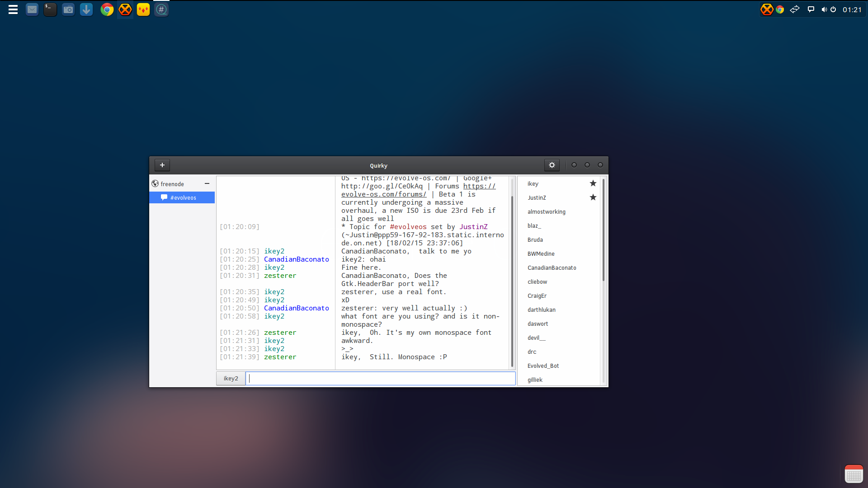Select user blaz_ in nick list
Viewport: 868px width, 488px height.
558,225
